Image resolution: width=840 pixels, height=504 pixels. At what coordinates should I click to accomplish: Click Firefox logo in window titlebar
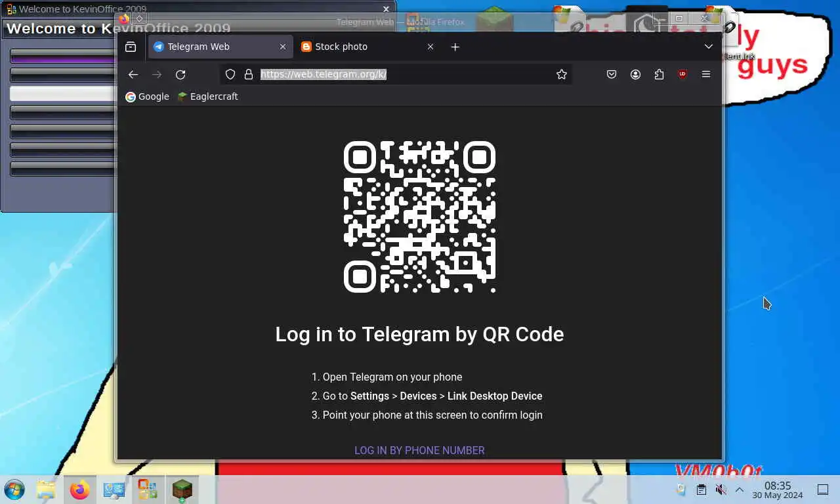coord(124,19)
